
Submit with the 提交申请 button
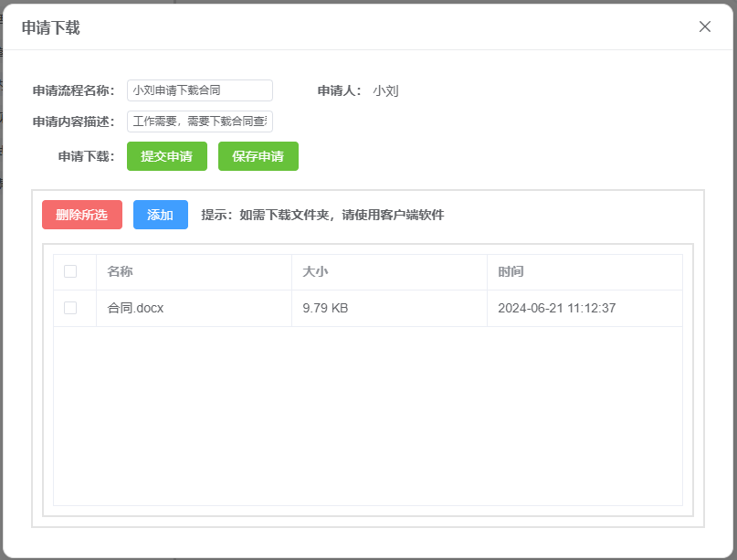click(x=166, y=156)
